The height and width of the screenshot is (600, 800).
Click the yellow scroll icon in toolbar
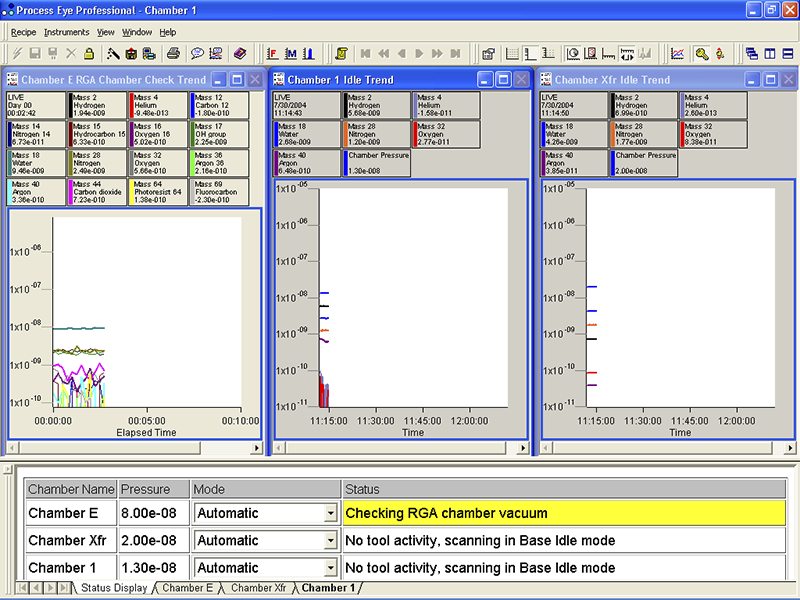pyautogui.click(x=341, y=53)
